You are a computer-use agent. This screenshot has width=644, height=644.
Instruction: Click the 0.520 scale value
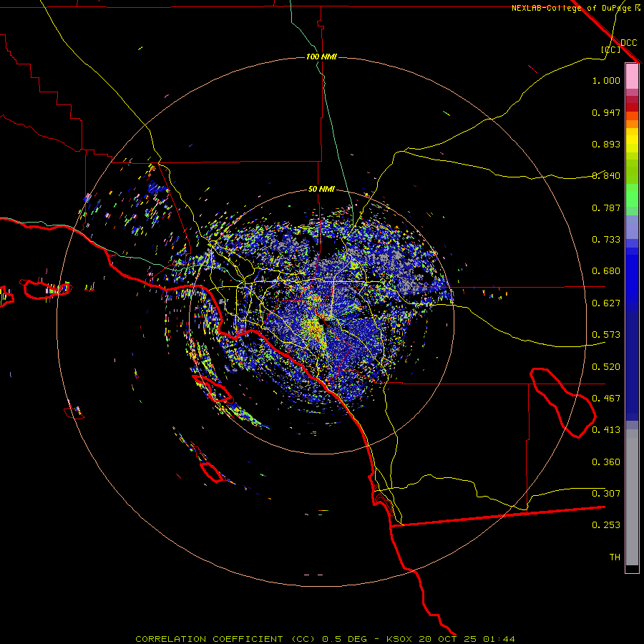(x=606, y=367)
